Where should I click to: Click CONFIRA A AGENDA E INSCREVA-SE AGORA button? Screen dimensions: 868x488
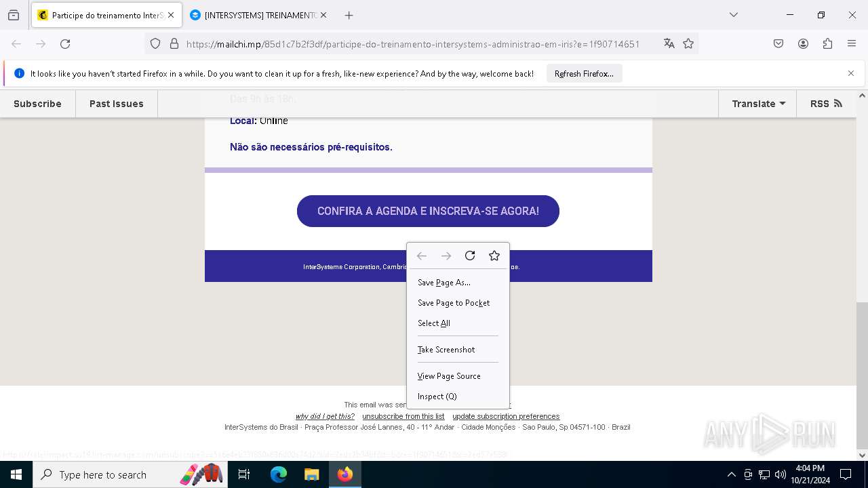428,211
